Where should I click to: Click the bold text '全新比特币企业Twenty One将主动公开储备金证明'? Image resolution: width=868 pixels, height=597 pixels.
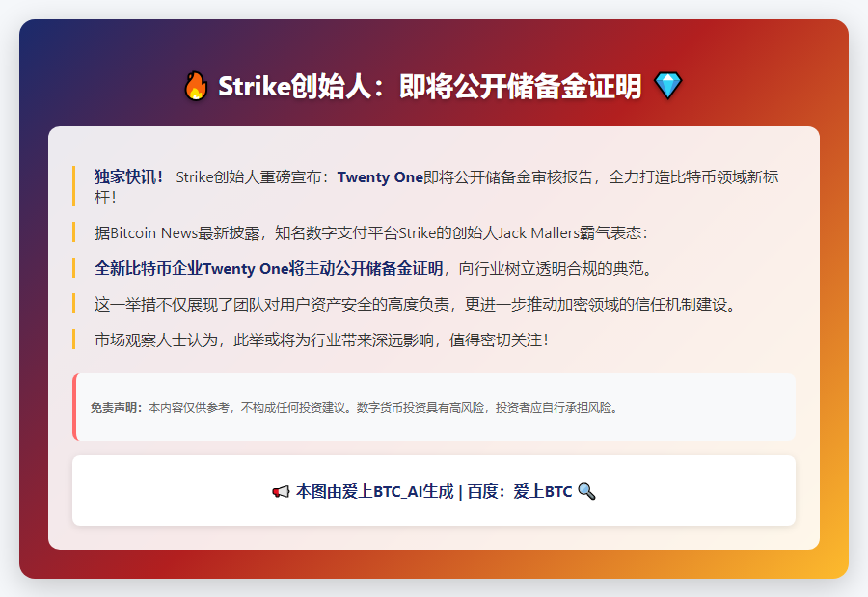(x=268, y=268)
